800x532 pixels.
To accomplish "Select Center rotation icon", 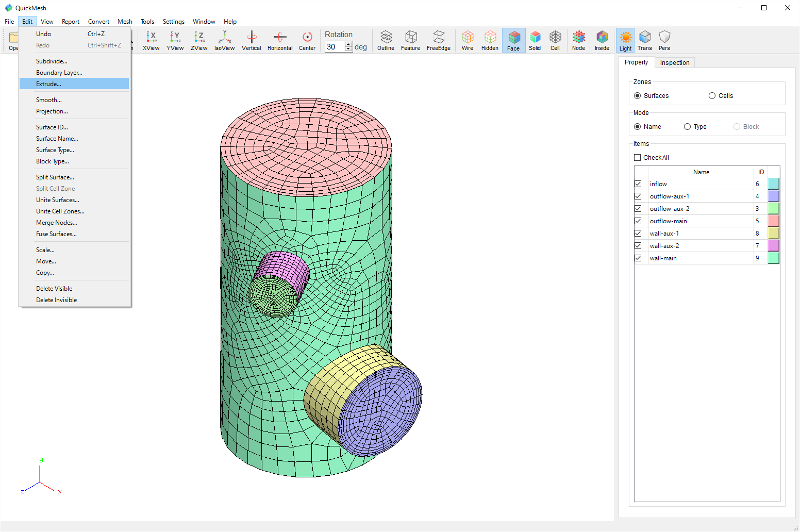I will click(307, 40).
